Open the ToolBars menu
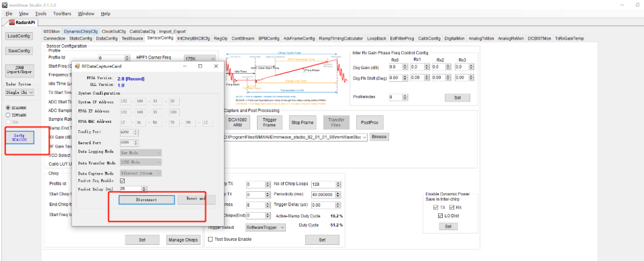644x261 pixels. [x=62, y=13]
